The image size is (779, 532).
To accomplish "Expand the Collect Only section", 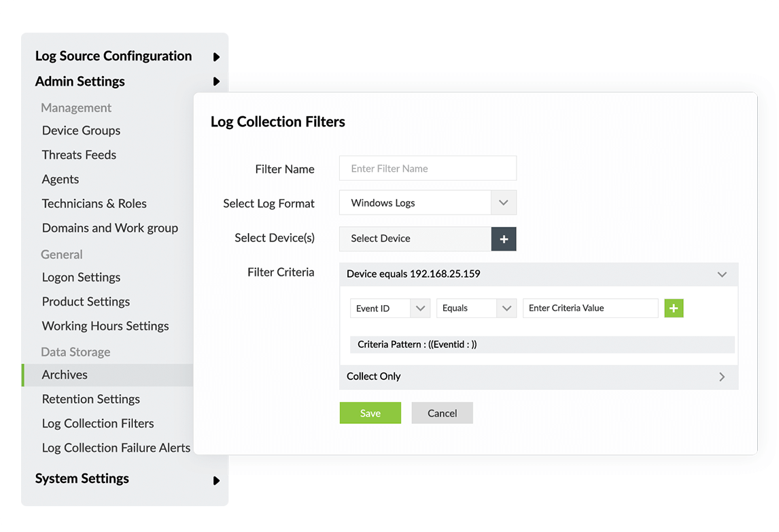I will pos(722,376).
